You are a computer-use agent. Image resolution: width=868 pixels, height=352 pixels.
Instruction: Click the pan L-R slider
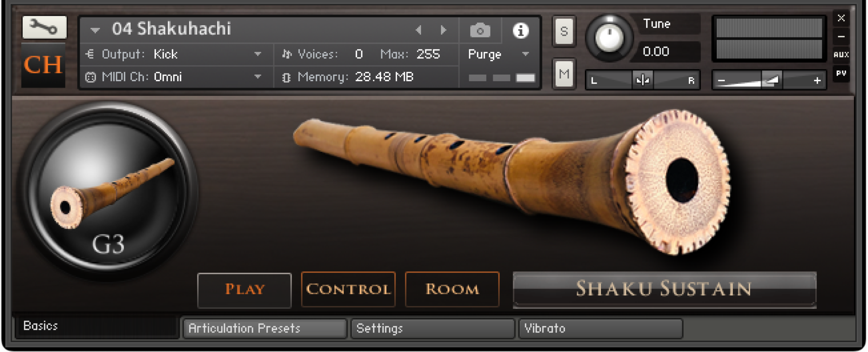(x=643, y=80)
